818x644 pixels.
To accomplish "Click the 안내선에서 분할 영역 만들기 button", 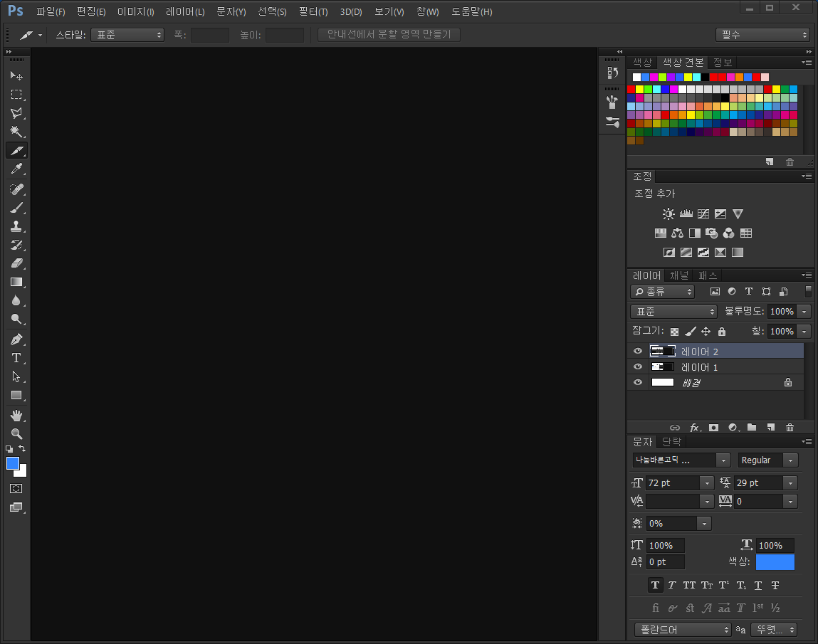I will tap(389, 35).
